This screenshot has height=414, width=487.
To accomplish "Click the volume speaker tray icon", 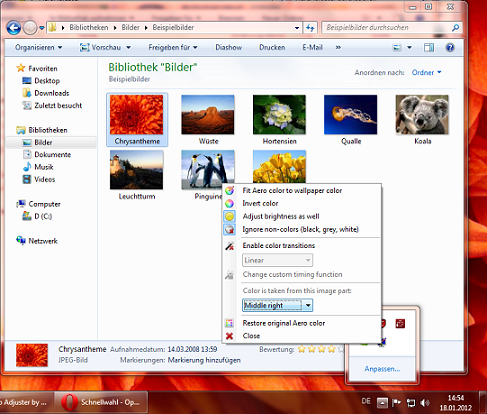I will coord(425,403).
